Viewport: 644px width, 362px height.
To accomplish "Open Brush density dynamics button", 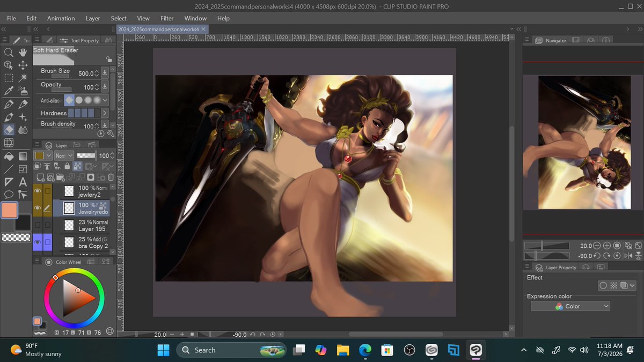I will [x=105, y=125].
